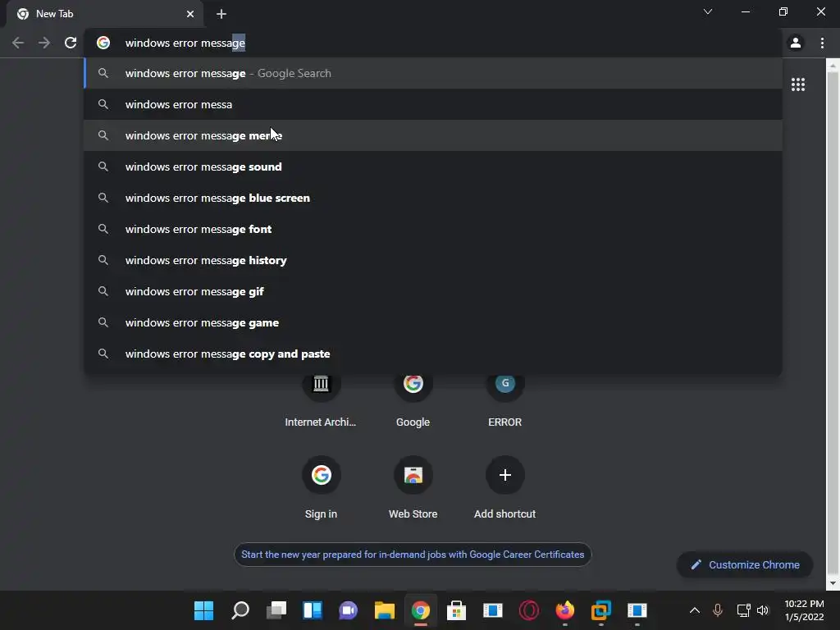Open the Web Store shortcut

413,487
